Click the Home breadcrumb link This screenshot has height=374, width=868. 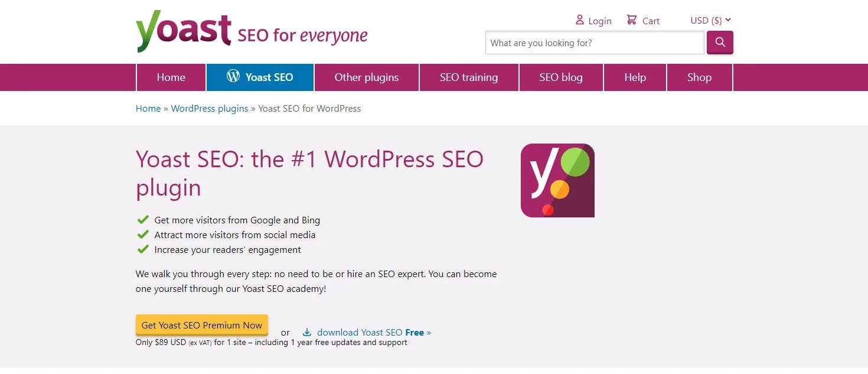148,109
